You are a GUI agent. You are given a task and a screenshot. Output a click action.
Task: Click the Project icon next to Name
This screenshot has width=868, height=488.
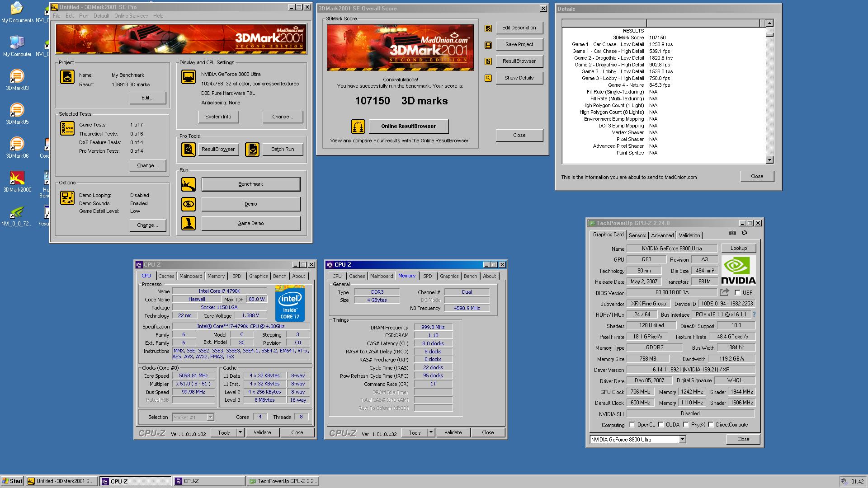click(67, 77)
